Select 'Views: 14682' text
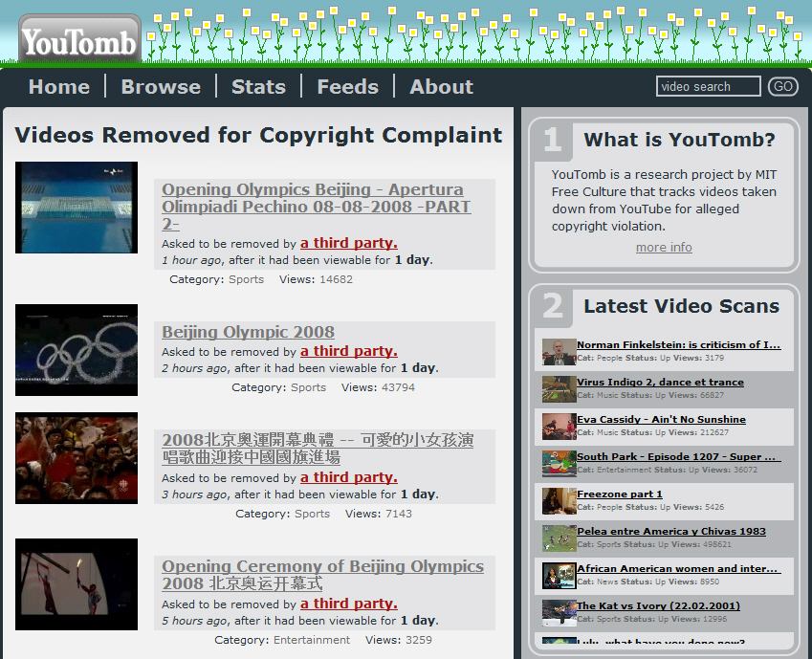This screenshot has height=659, width=812. 316,279
